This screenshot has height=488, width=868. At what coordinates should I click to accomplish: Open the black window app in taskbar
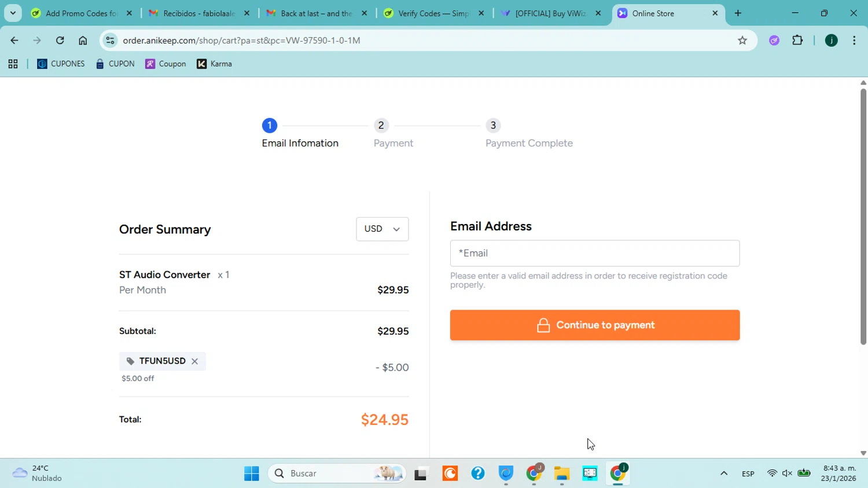point(421,474)
